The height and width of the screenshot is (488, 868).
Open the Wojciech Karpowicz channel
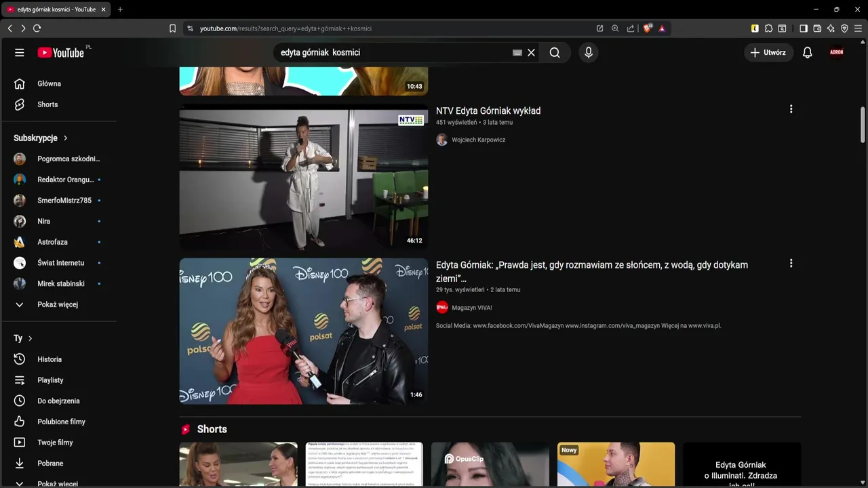[478, 140]
